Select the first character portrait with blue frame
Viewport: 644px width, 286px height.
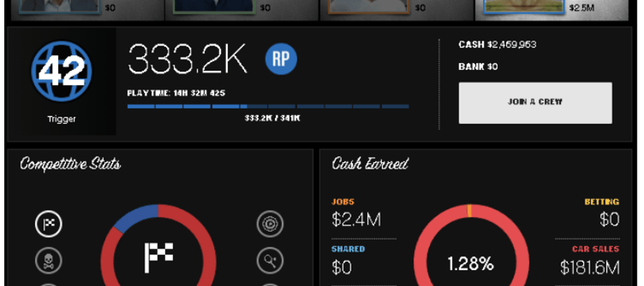59,6
